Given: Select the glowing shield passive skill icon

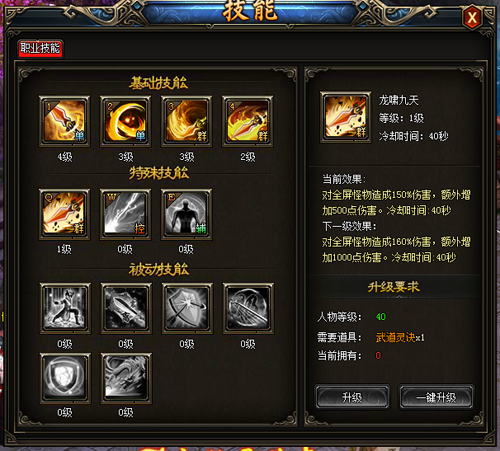Looking at the screenshot, I should click(x=65, y=378).
